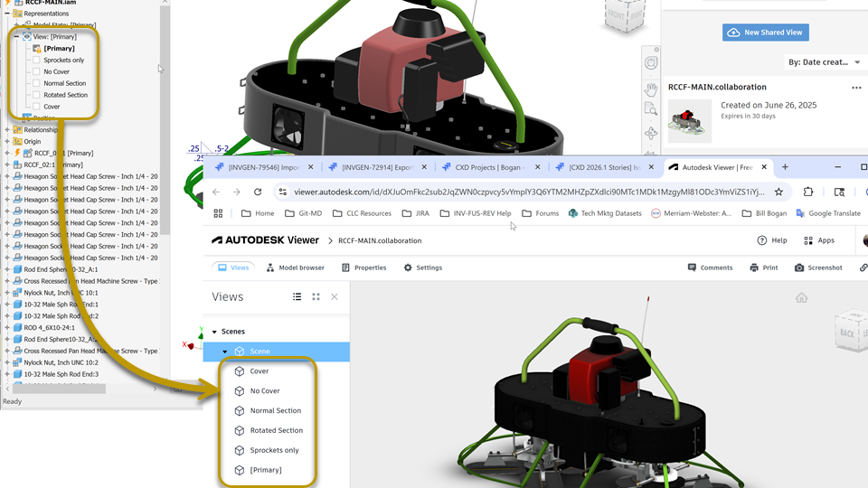This screenshot has height=488, width=868.
Task: Expand the Relationships node
Action: point(7,129)
